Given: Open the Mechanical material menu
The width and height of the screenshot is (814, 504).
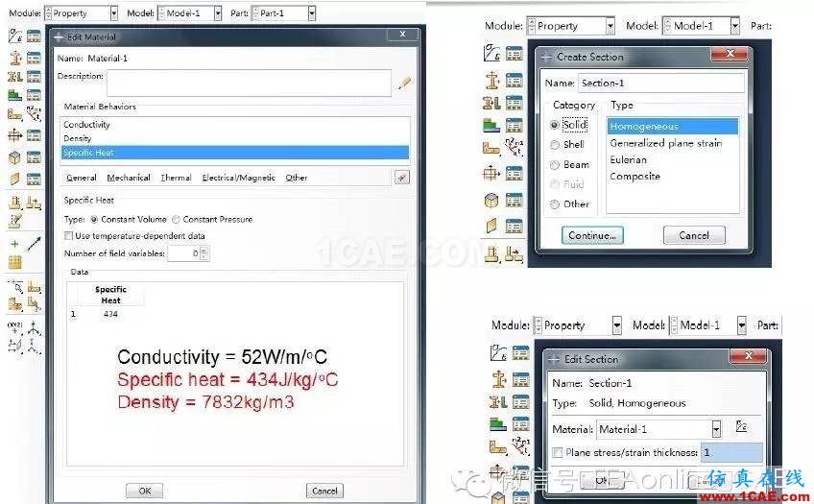Looking at the screenshot, I should tap(129, 178).
